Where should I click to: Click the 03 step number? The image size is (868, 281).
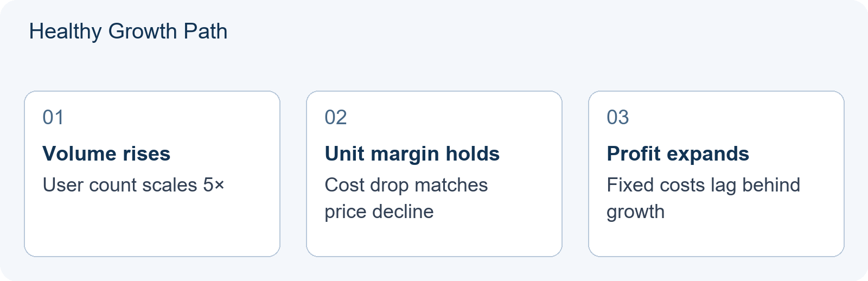(618, 117)
